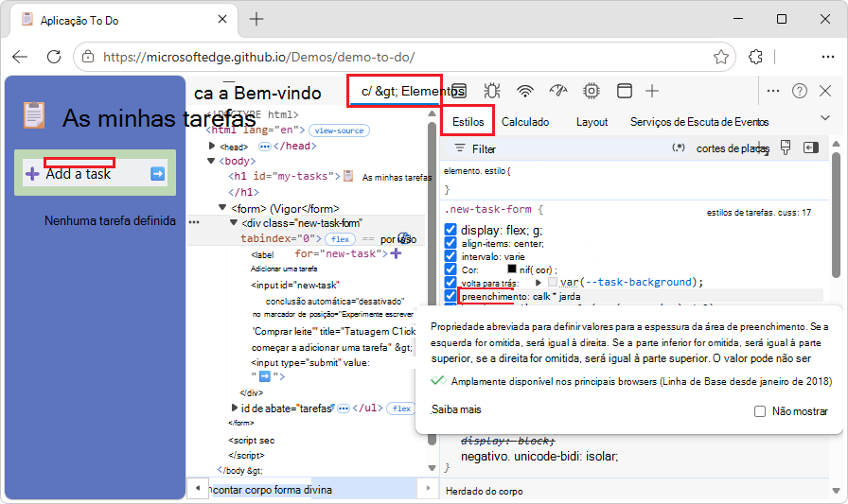This screenshot has width=848, height=504.
Task: Click the background color swatch before var(--task-background)
Action: pyautogui.click(x=552, y=282)
